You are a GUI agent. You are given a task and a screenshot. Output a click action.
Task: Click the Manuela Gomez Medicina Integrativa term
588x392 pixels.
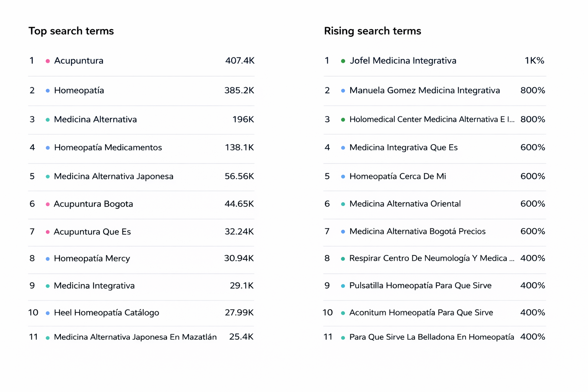[425, 90]
